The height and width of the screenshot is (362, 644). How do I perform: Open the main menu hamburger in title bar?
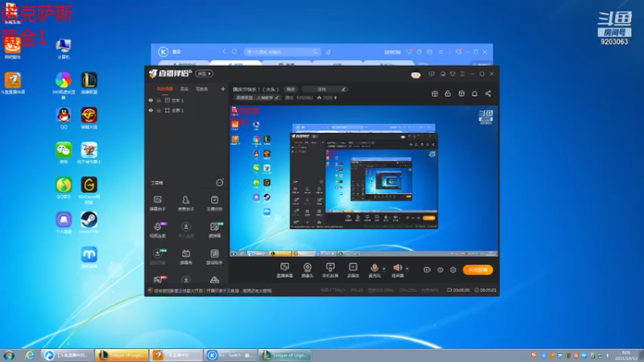[462, 74]
